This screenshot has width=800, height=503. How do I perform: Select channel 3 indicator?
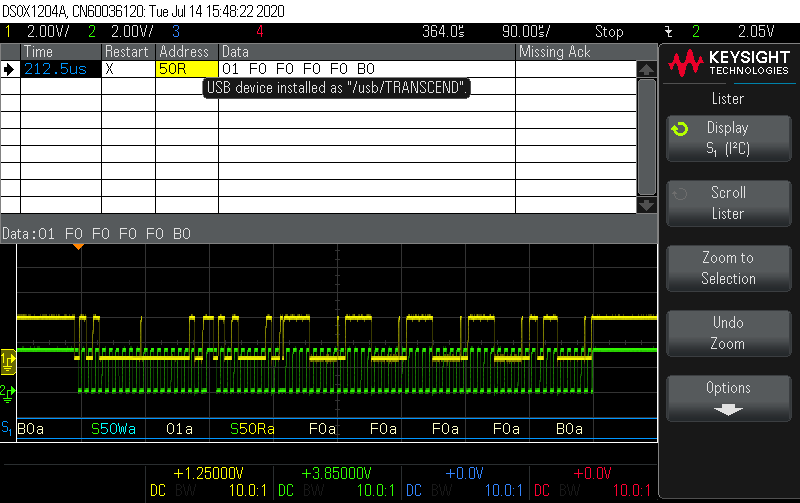[176, 32]
